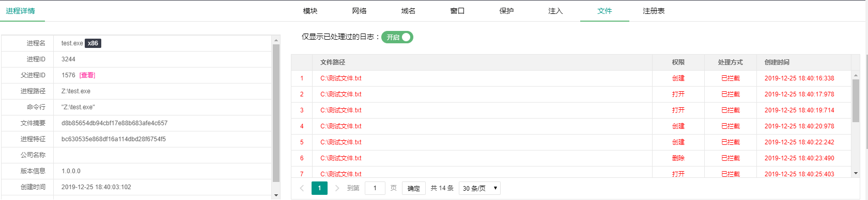This screenshot has width=868, height=200.
Task: Click the file table scroll down arrow
Action: (856, 173)
